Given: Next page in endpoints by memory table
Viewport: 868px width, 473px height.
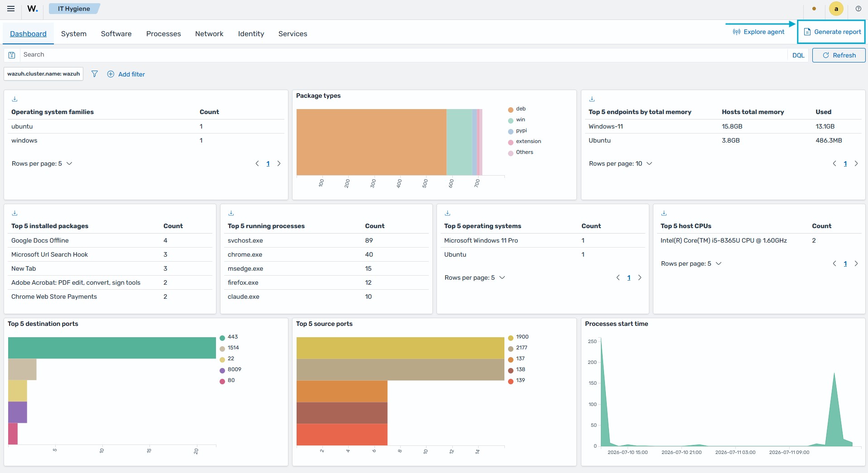Looking at the screenshot, I should click(x=856, y=163).
